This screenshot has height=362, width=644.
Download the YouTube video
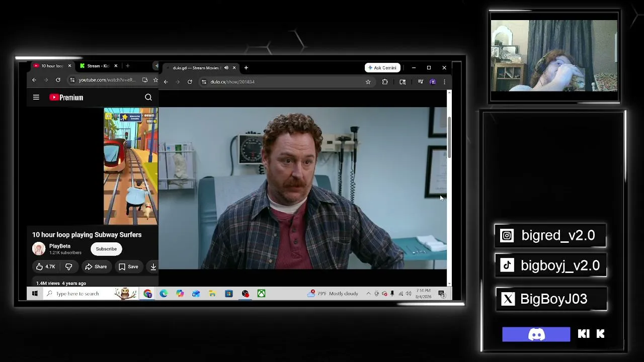click(153, 266)
